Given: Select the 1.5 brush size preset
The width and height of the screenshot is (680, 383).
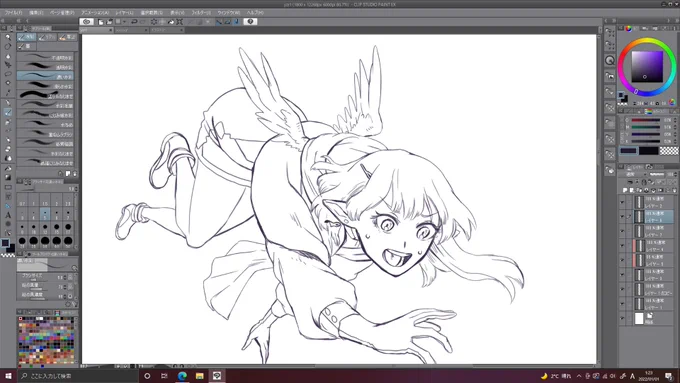Looking at the screenshot, I should 45,200.
